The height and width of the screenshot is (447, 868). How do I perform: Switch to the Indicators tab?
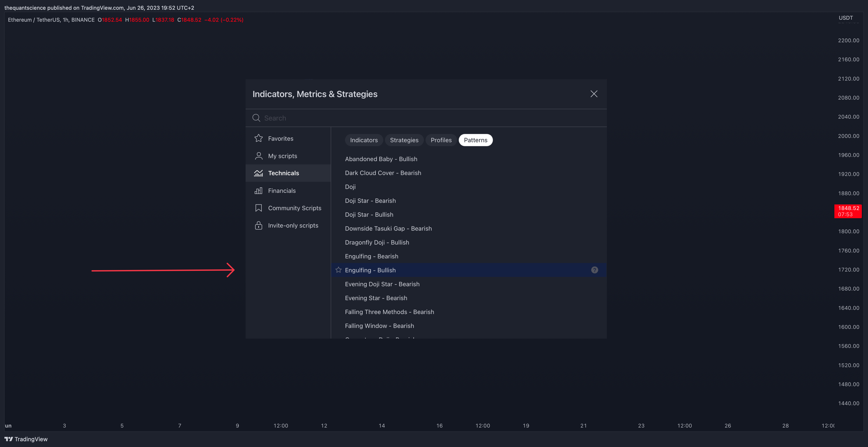pyautogui.click(x=363, y=140)
